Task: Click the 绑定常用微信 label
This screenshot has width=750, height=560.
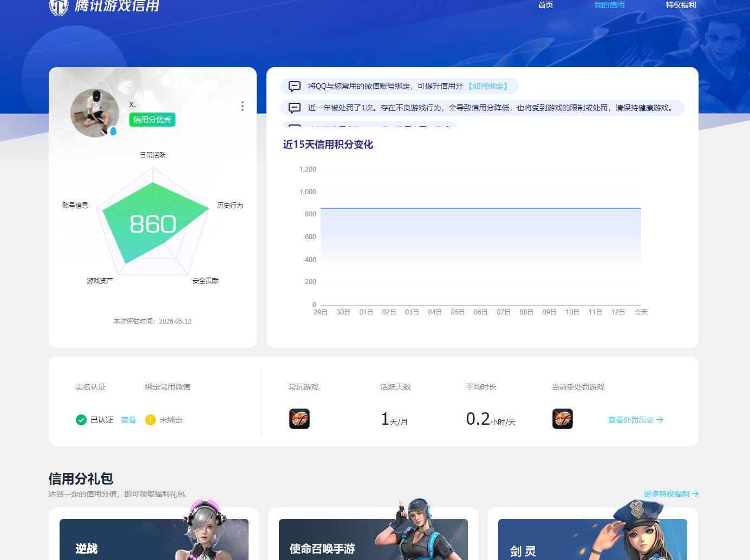Action: coord(167,387)
